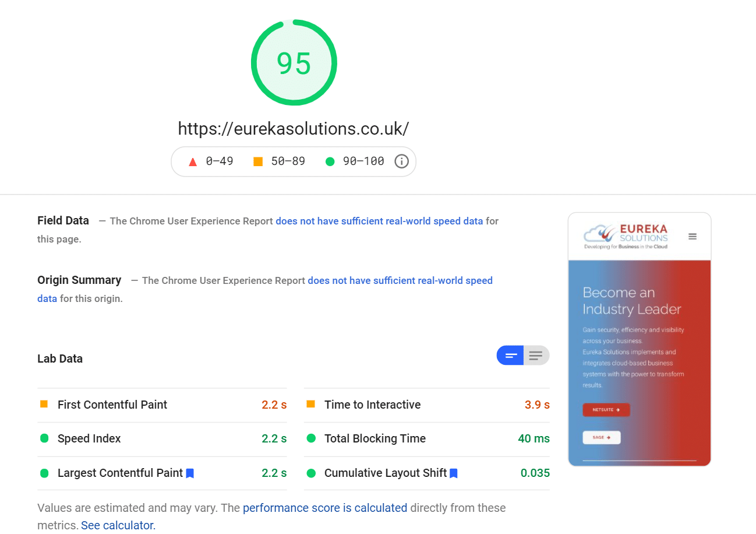Screen dimensions: 756x534
Task: Click the info icon beside the score legend
Action: pyautogui.click(x=401, y=161)
